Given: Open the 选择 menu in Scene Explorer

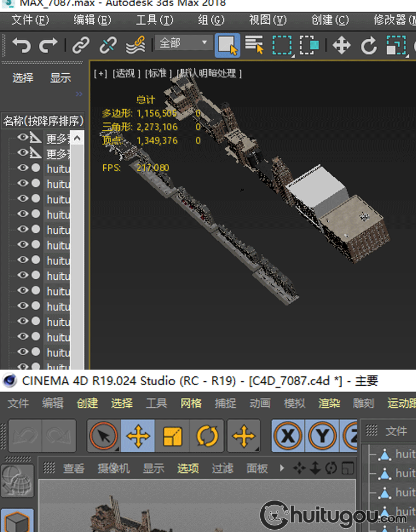Looking at the screenshot, I should [23, 78].
